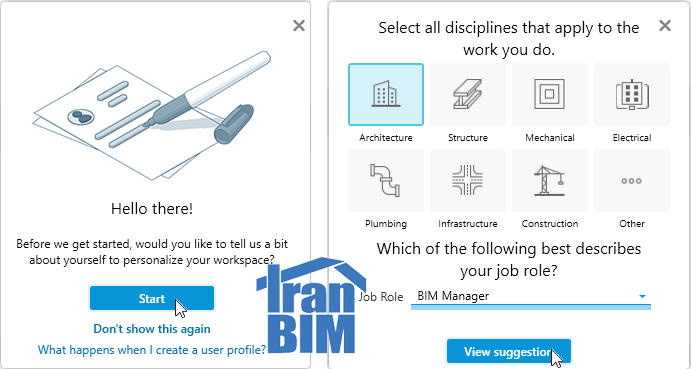
Task: Click the Start button
Action: tap(152, 298)
